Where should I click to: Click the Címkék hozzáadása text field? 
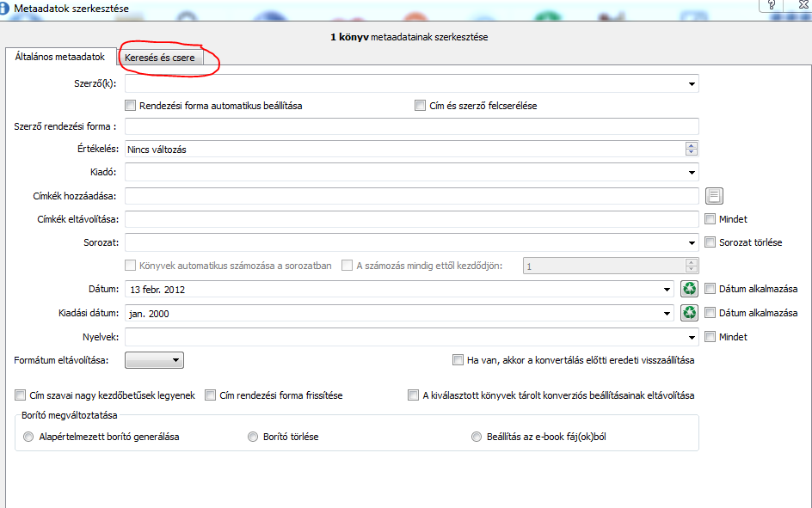(x=412, y=196)
